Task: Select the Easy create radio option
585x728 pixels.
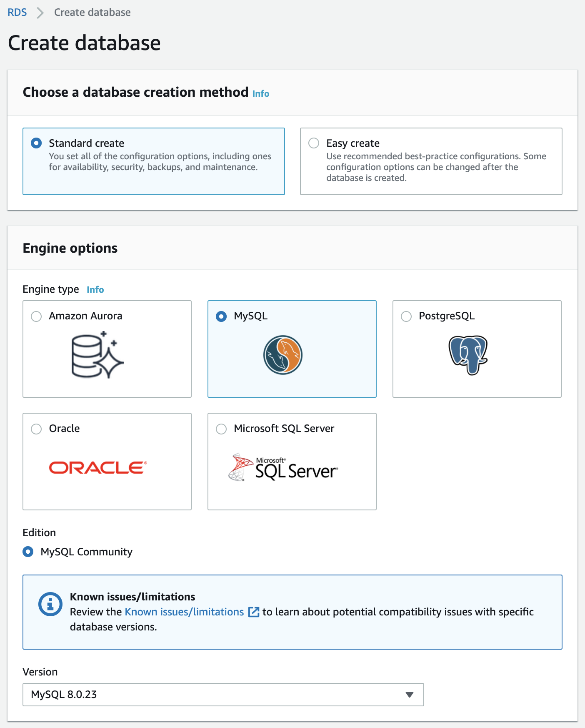Action: (314, 143)
